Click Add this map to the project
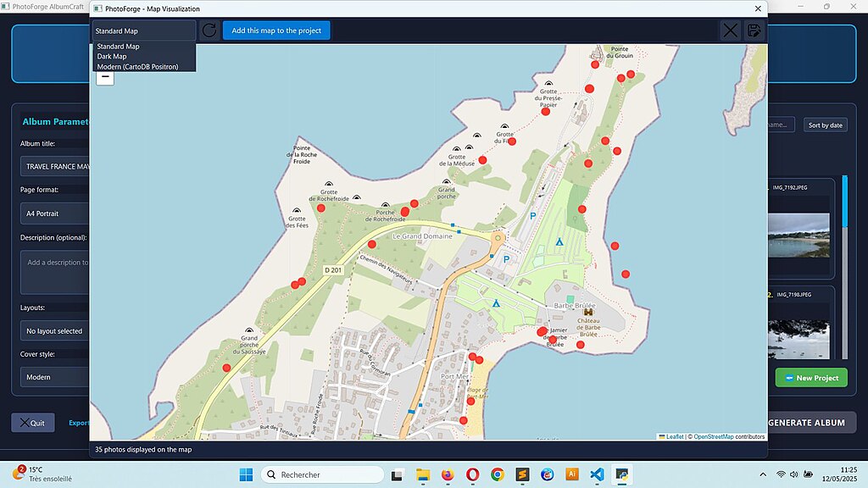The height and width of the screenshot is (488, 868). pos(276,30)
